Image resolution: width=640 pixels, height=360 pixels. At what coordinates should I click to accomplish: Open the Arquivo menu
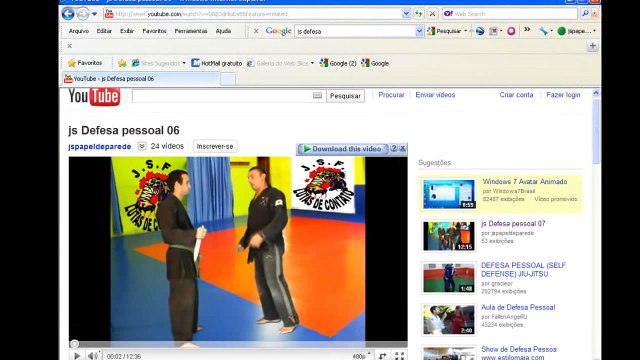pos(79,31)
